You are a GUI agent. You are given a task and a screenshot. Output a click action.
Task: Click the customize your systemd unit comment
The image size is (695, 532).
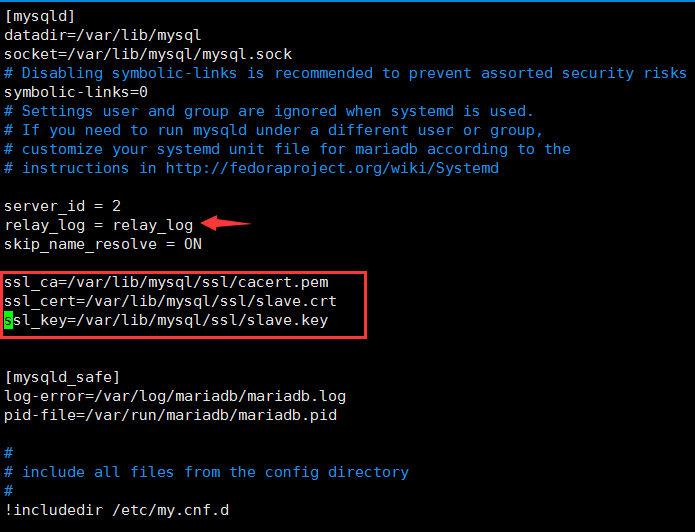(x=287, y=149)
